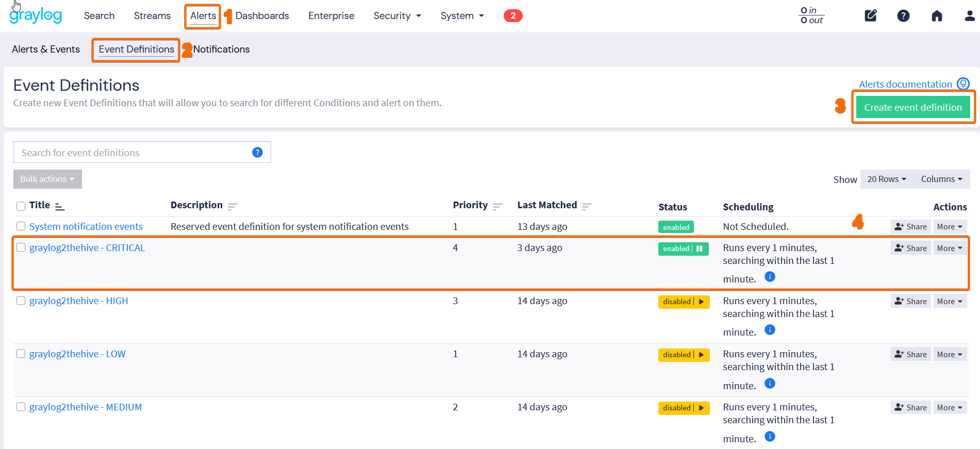
Task: Open the Enterprise menu
Action: [331, 15]
